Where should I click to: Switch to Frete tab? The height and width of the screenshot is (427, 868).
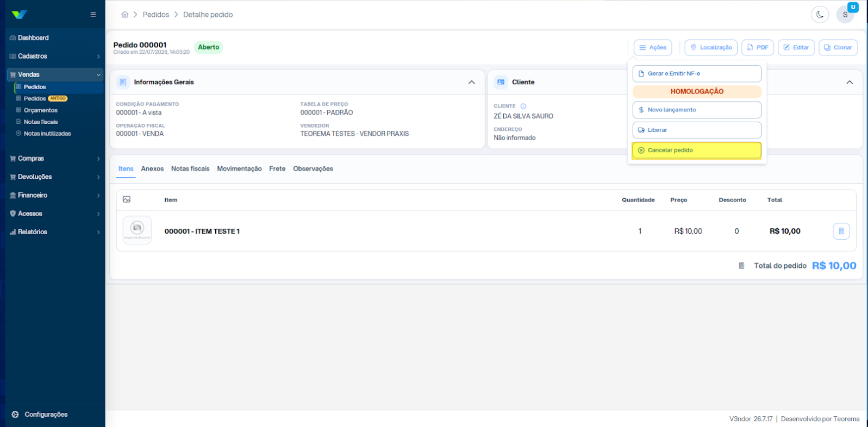pyautogui.click(x=277, y=169)
